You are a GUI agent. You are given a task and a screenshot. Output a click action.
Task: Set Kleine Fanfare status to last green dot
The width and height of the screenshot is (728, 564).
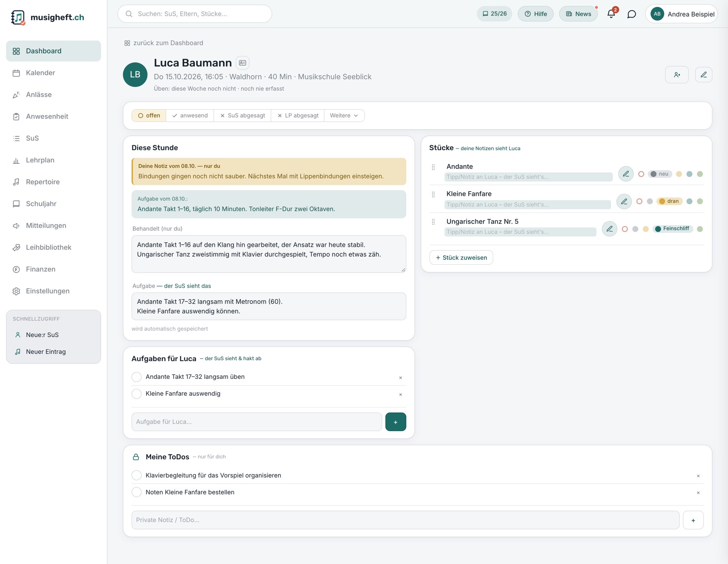[x=700, y=201]
